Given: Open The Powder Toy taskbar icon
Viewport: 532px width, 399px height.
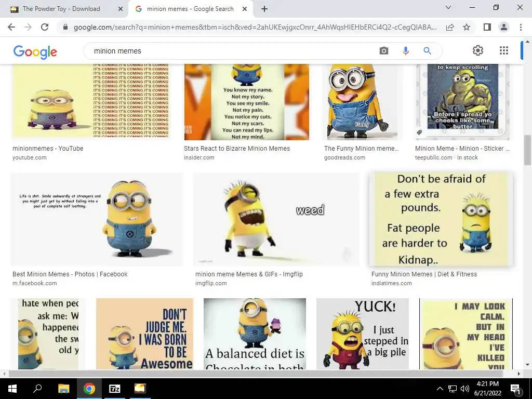Looking at the screenshot, I should pyautogui.click(x=140, y=389).
